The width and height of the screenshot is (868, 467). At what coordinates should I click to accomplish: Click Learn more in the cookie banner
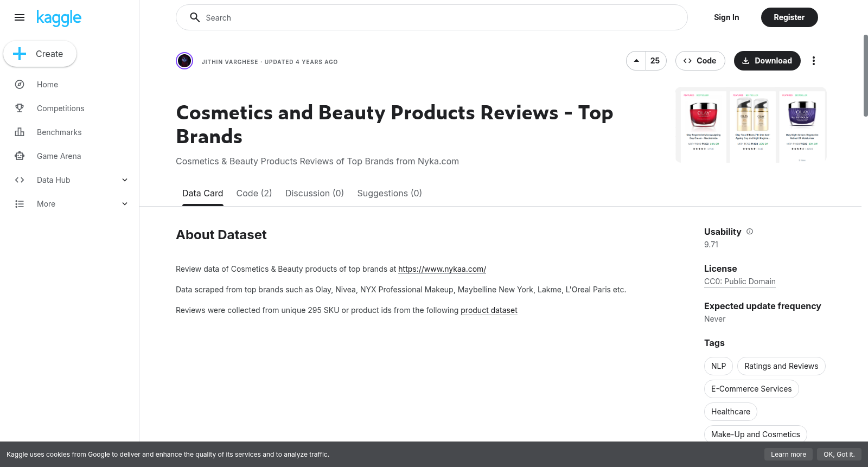[788, 455]
